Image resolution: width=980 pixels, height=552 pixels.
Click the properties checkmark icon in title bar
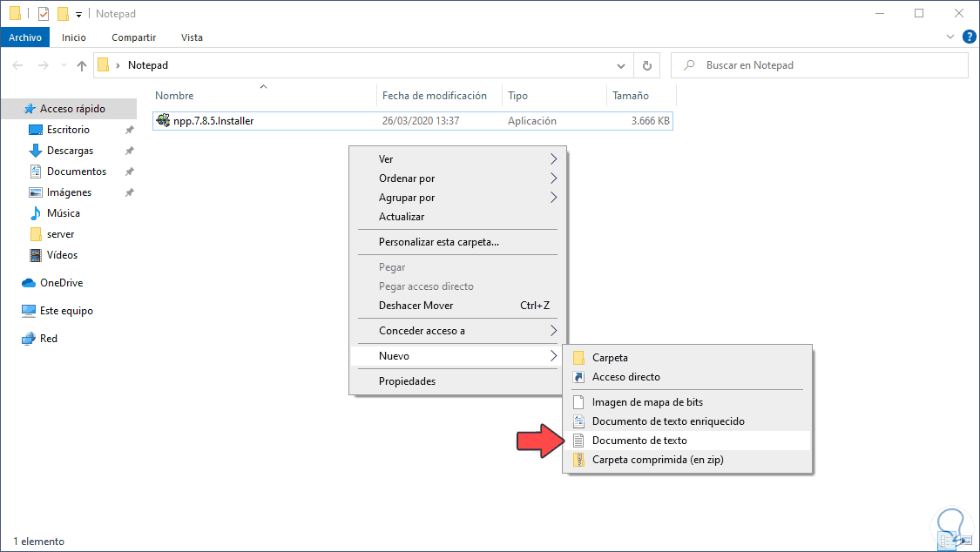(x=44, y=14)
